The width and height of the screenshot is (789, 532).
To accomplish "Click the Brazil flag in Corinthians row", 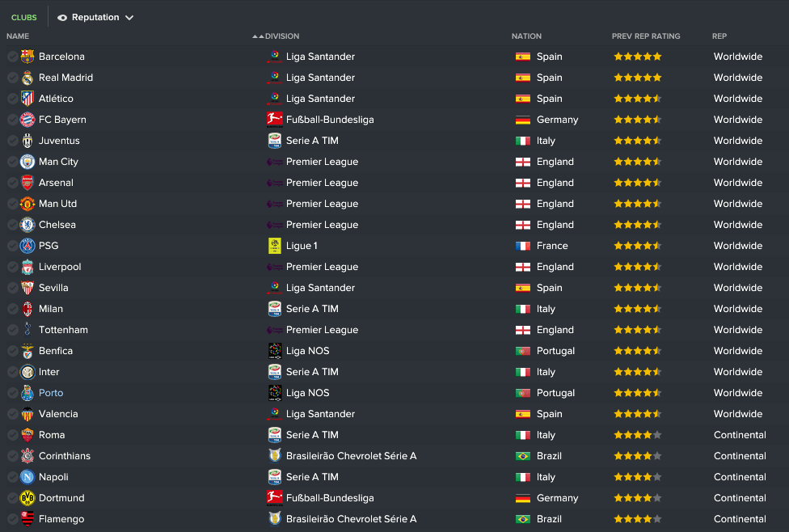I will point(523,456).
